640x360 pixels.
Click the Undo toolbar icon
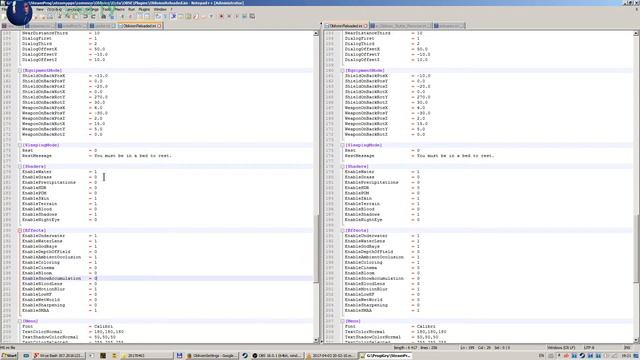coord(85,16)
